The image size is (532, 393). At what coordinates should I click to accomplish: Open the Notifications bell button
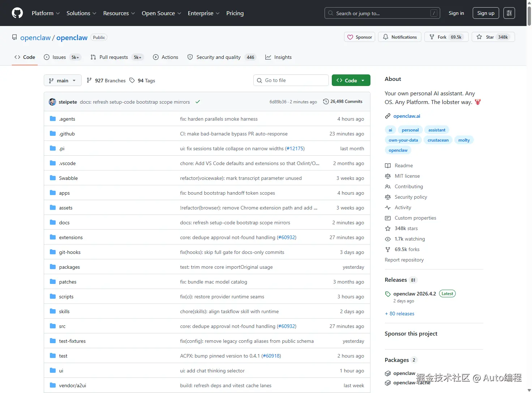[400, 37]
